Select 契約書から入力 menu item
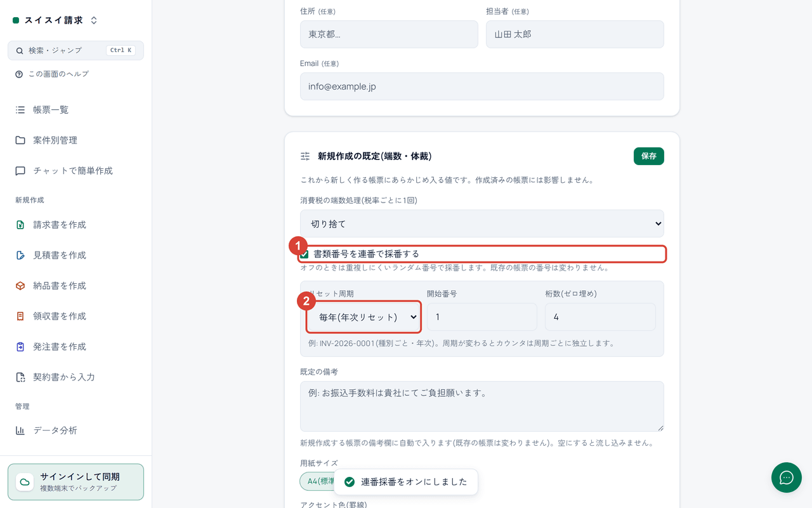Screen dimensions: 812x508 (x=76, y=377)
